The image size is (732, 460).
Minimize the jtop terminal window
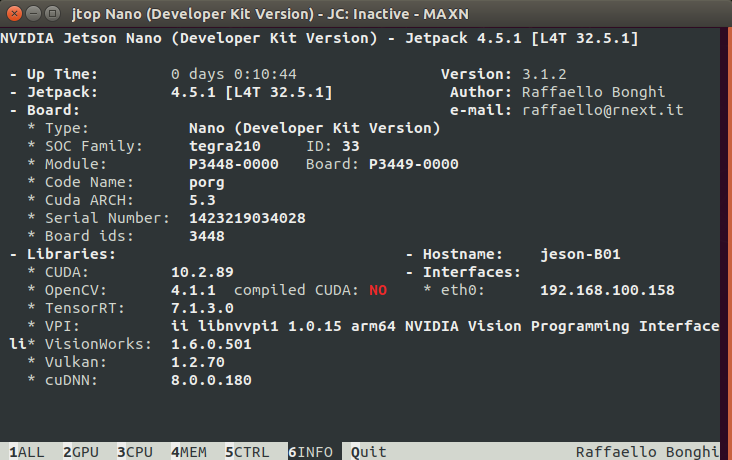coord(34,14)
